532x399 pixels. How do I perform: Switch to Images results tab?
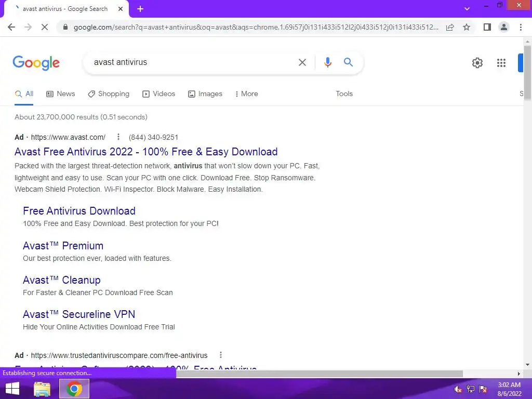205,94
